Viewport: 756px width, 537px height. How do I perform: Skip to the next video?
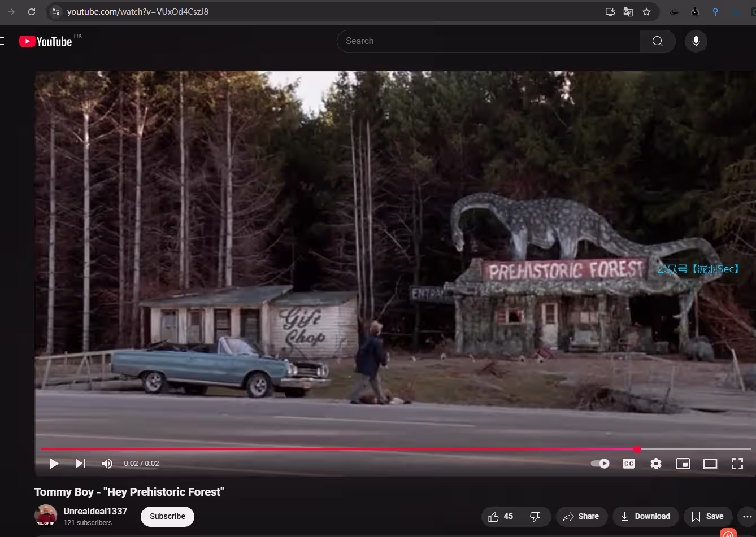pos(81,464)
